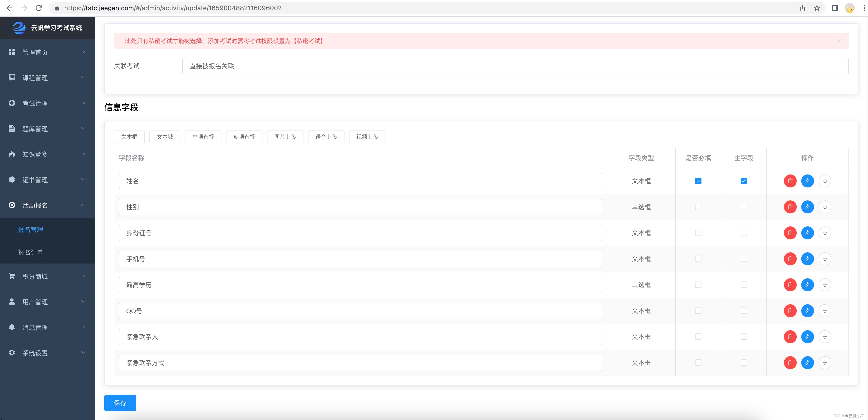868x420 pixels.
Task: Edit the QQ号 field
Action: tap(807, 310)
